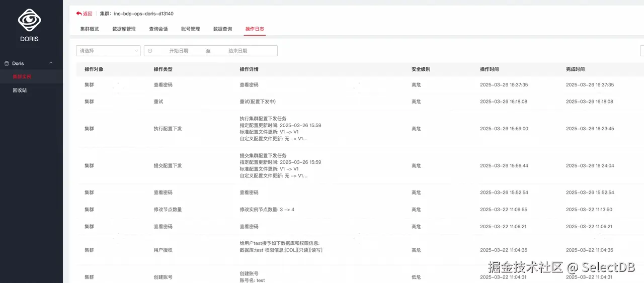Open the 账号管理 tab
This screenshot has height=283, width=644.
point(191,29)
